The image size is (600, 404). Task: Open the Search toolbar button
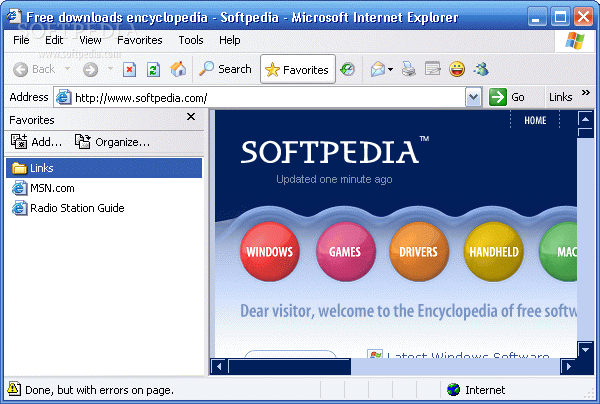point(225,69)
